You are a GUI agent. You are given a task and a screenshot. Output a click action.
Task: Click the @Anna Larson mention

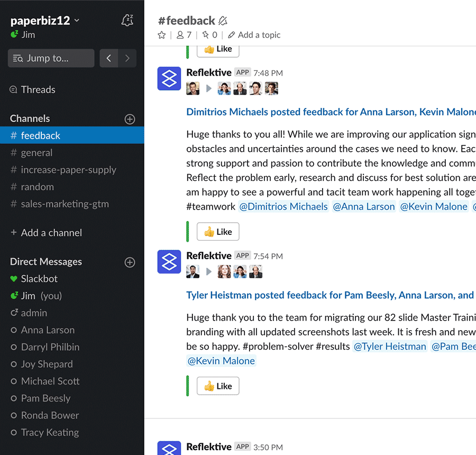click(364, 206)
